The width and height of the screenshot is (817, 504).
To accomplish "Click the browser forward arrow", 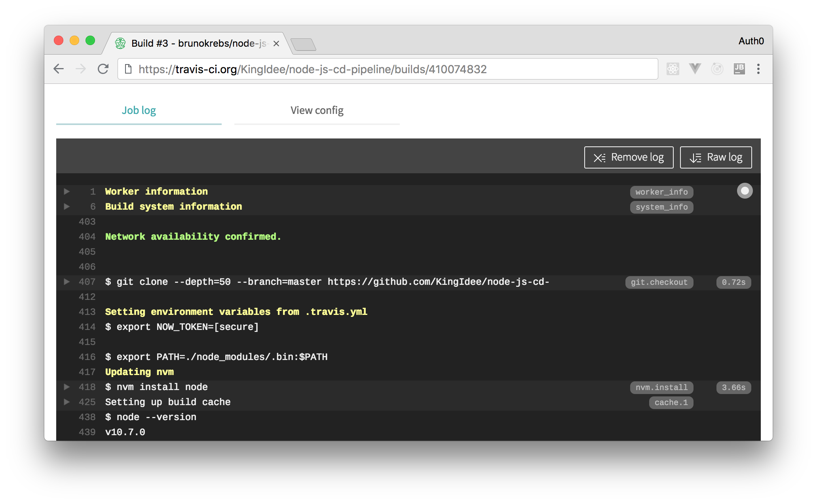I will pyautogui.click(x=81, y=69).
